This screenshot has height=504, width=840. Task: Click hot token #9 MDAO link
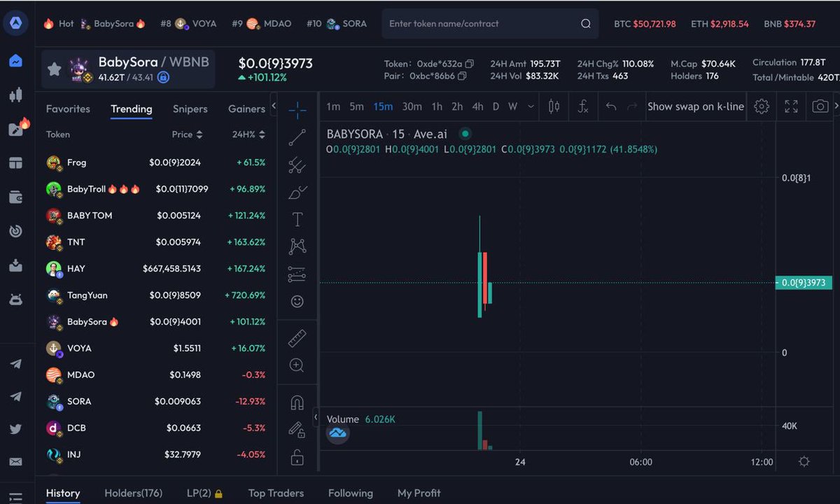coord(261,24)
